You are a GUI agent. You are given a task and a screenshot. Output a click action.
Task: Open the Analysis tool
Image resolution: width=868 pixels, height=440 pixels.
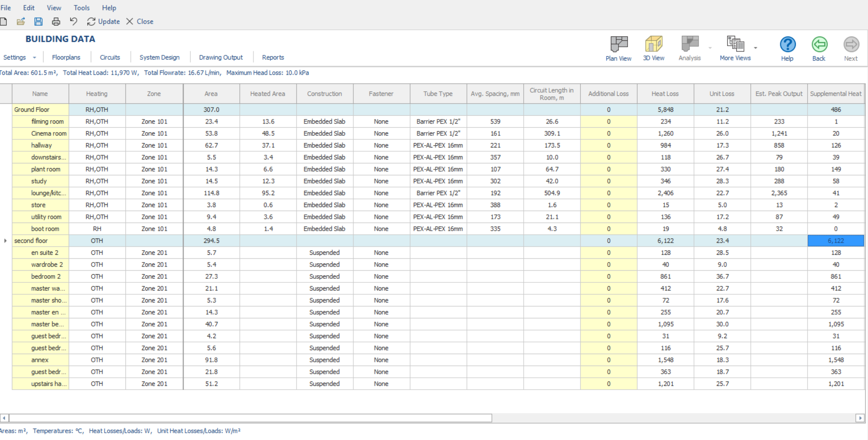[x=689, y=49]
